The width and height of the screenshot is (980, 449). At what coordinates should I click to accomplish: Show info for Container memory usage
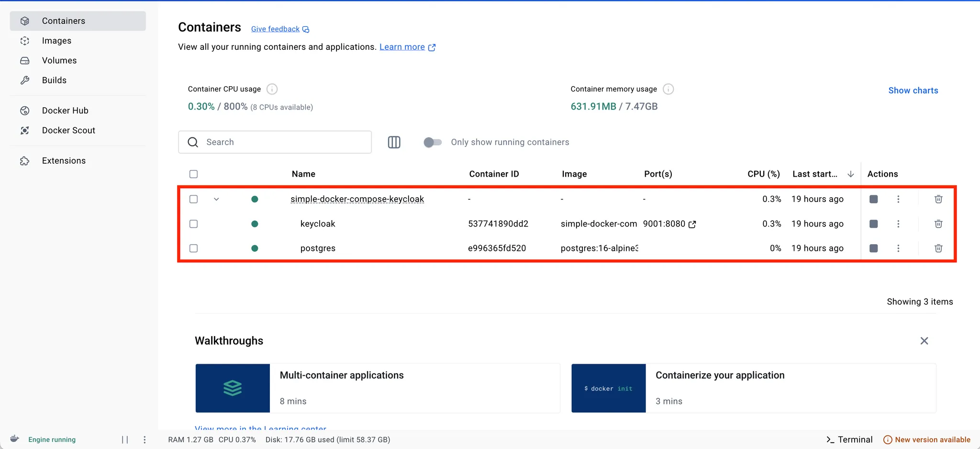point(668,89)
